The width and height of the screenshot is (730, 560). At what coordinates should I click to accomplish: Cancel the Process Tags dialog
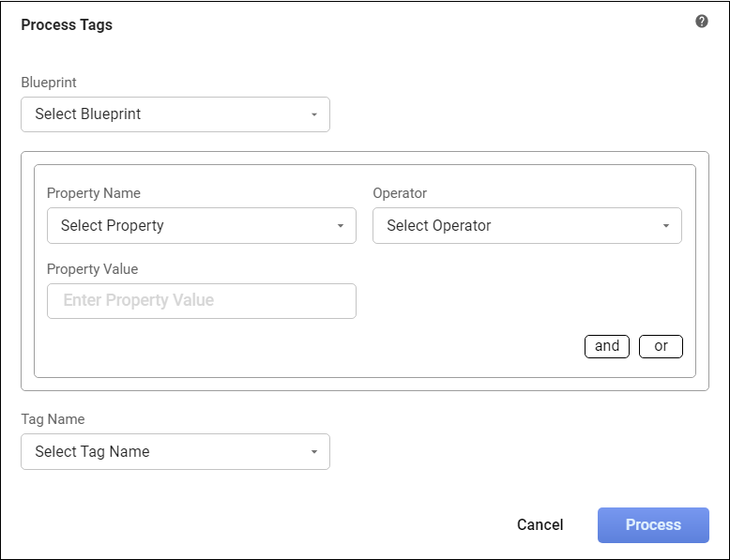(540, 525)
